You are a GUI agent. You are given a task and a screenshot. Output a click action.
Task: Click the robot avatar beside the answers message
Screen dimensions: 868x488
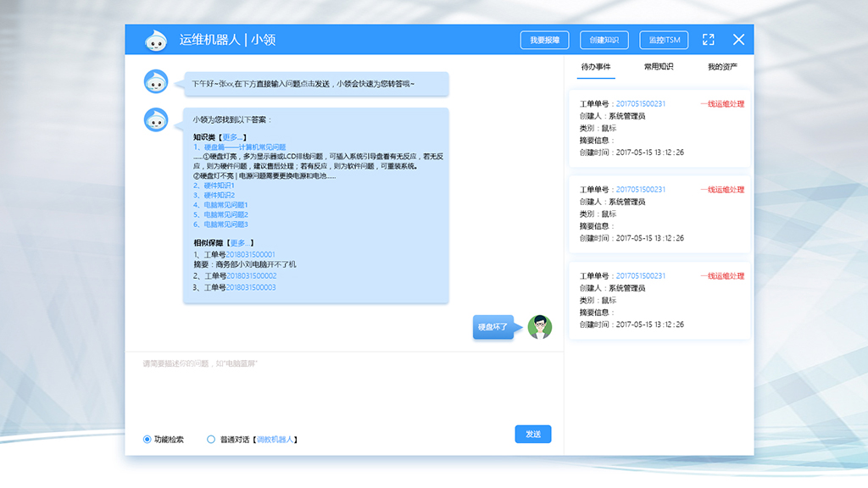pyautogui.click(x=156, y=119)
